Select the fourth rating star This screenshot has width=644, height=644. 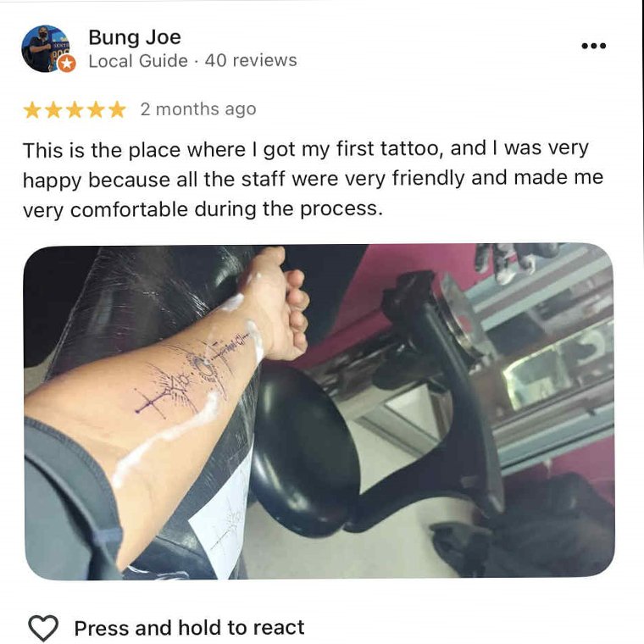pos(96,109)
